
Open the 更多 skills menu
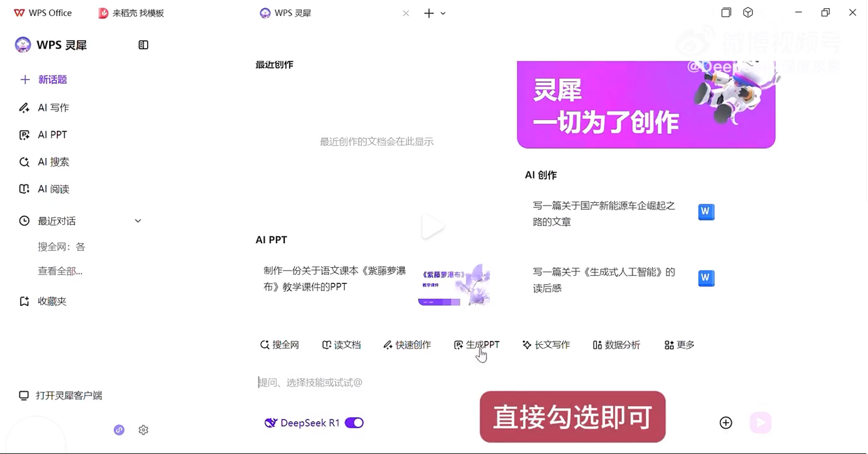(x=679, y=345)
